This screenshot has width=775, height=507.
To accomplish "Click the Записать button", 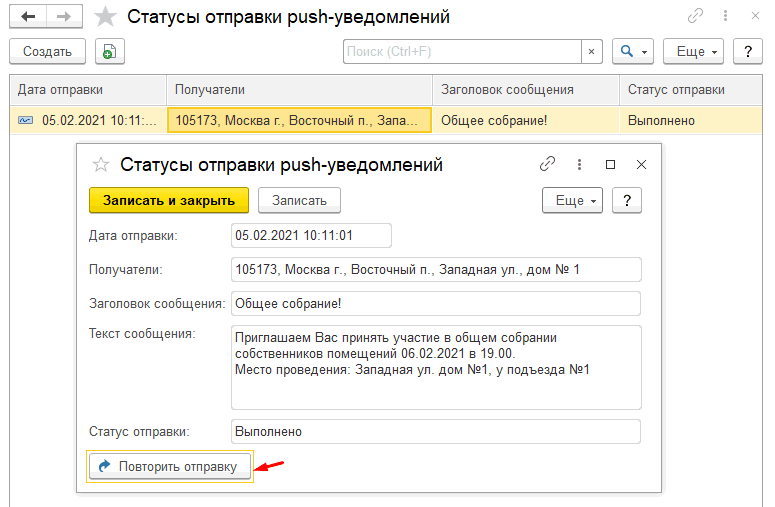I will point(299,200).
